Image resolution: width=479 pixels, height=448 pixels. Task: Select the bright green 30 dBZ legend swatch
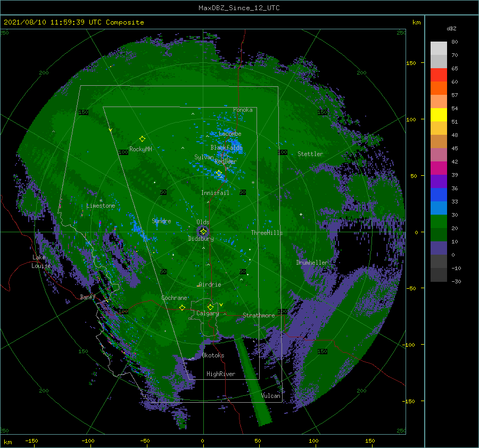point(439,221)
